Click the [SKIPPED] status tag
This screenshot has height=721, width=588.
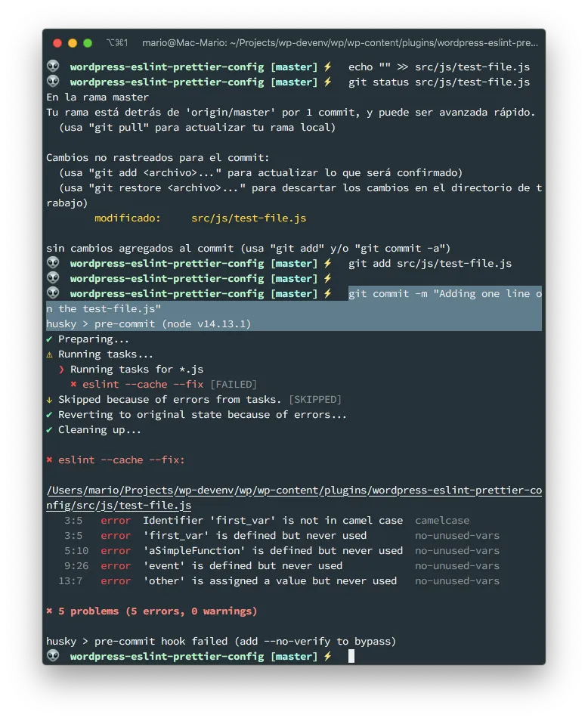[x=315, y=400]
